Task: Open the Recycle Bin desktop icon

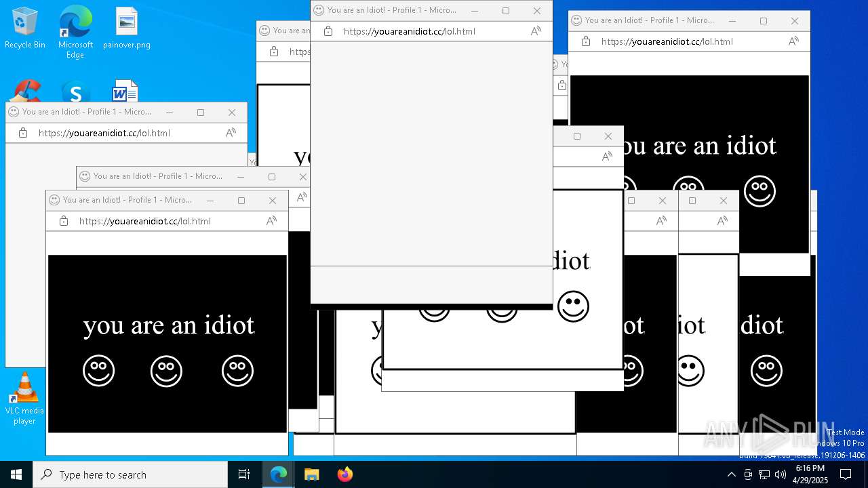Action: click(25, 28)
